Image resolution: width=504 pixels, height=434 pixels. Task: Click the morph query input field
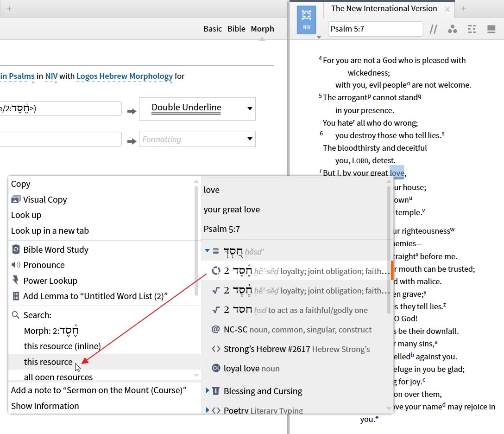click(x=61, y=109)
